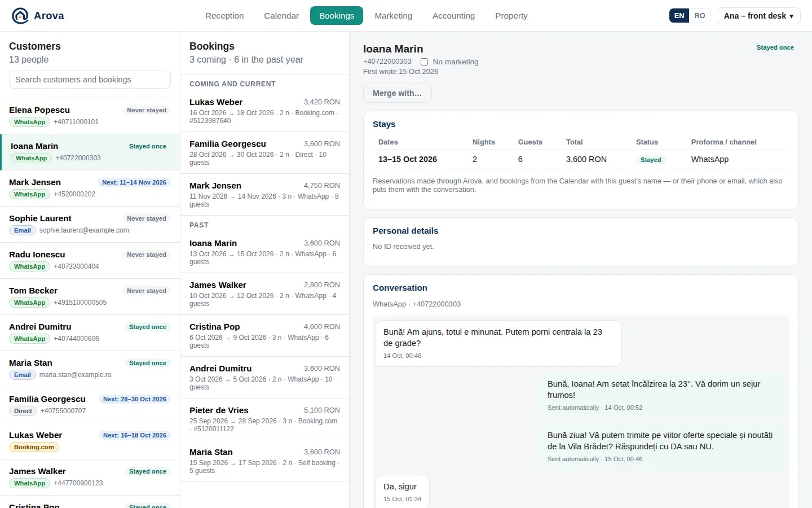Open customer Tom Becker
The width and height of the screenshot is (812, 508).
click(90, 296)
